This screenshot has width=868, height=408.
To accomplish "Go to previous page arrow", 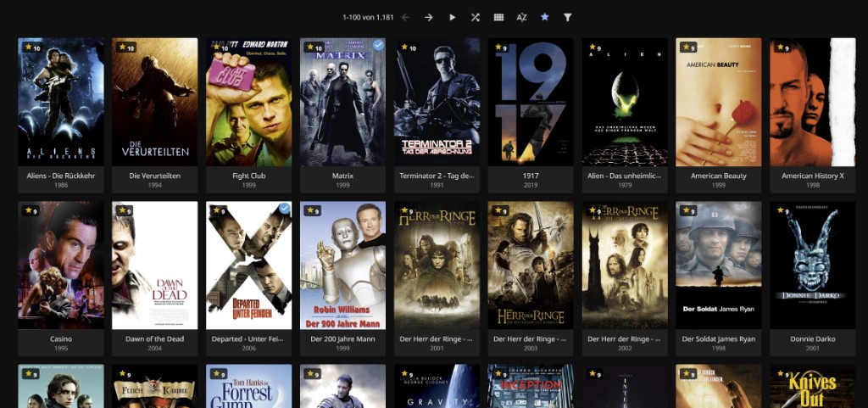I will [405, 17].
